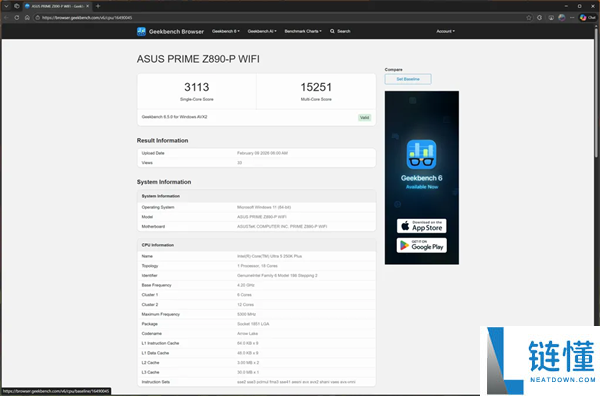Screen dimensions: 600x396
Task: Expand the Geekbench AI dropdown menu
Action: pyautogui.click(x=262, y=31)
